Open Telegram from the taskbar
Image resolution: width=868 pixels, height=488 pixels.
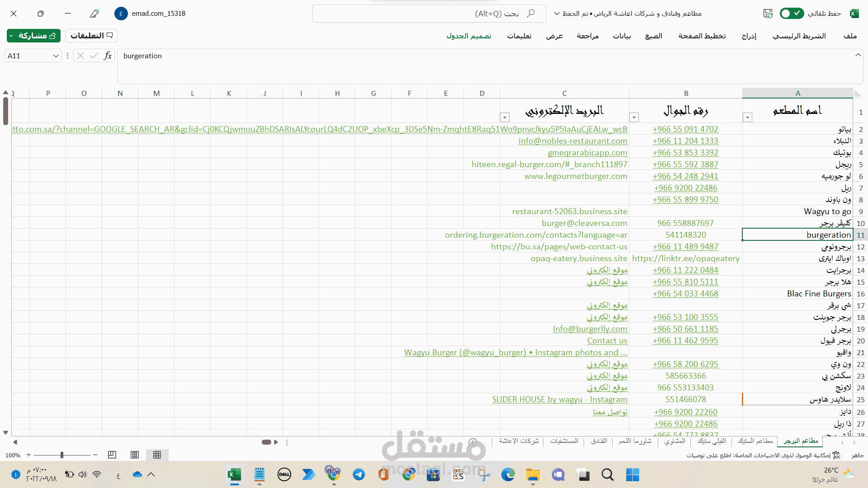[359, 474]
